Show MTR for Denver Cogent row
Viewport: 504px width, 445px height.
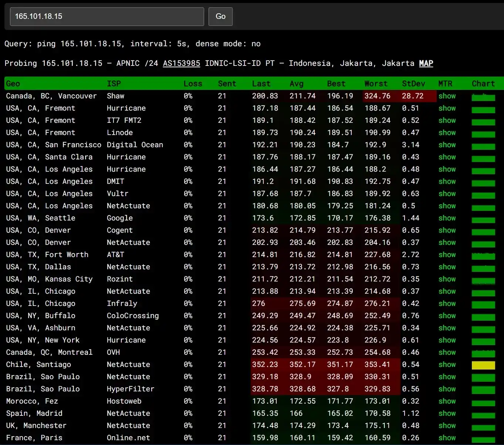pos(447,230)
